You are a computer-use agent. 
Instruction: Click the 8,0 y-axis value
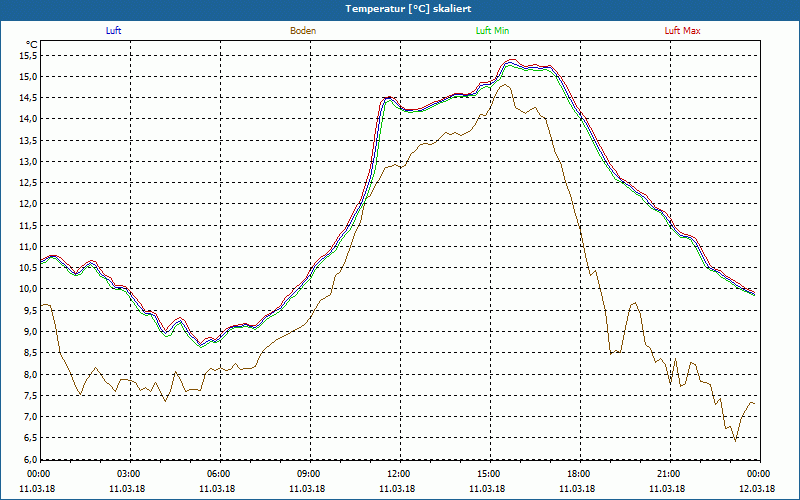[x=29, y=374]
